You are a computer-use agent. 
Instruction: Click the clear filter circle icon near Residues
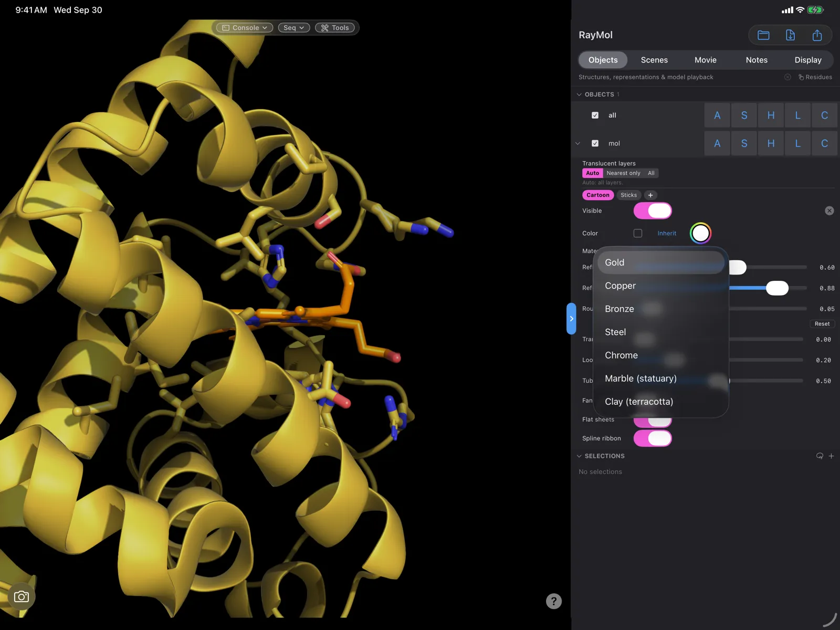pyautogui.click(x=787, y=77)
